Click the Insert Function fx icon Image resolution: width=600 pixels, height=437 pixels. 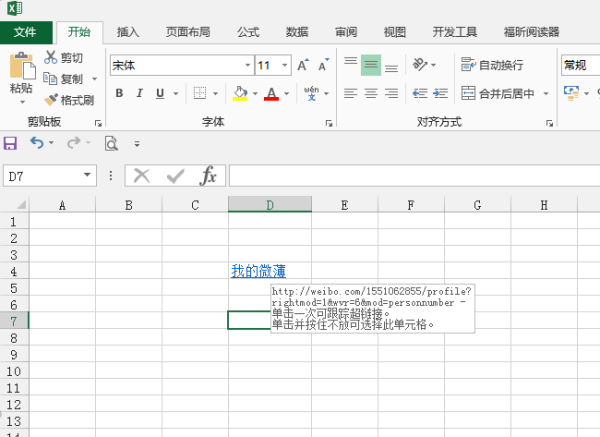(208, 176)
